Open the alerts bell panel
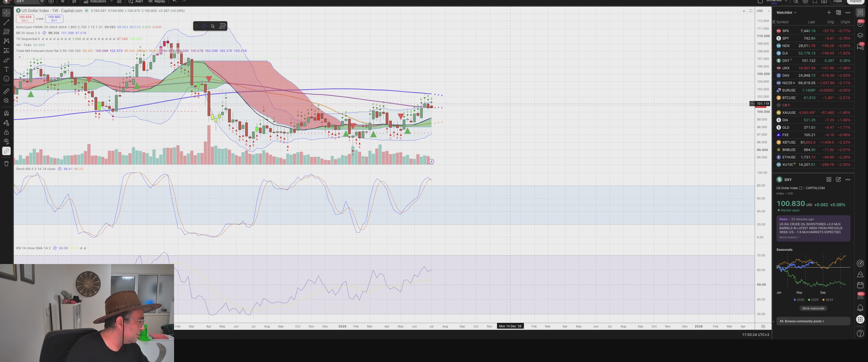Image resolution: width=868 pixels, height=362 pixels. coord(860,308)
